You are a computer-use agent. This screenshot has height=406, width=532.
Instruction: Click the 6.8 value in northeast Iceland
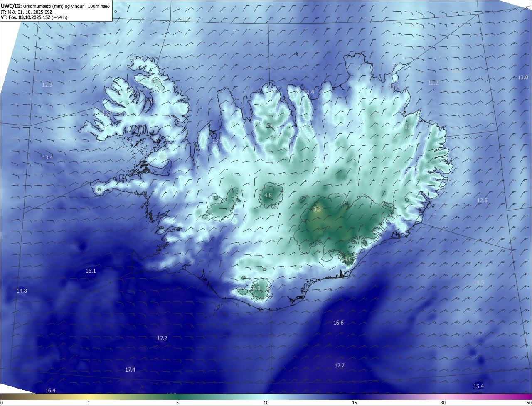[x=408, y=127]
